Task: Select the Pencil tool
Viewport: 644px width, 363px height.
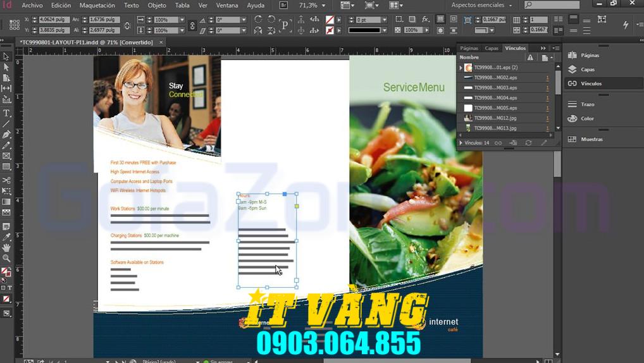Action: pos(6,145)
